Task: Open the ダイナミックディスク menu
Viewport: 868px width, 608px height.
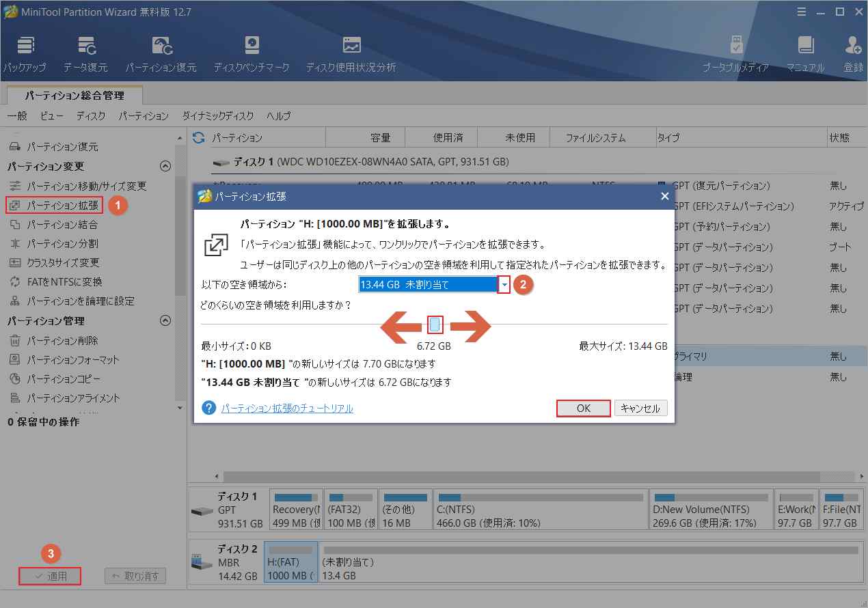Action: coord(217,116)
